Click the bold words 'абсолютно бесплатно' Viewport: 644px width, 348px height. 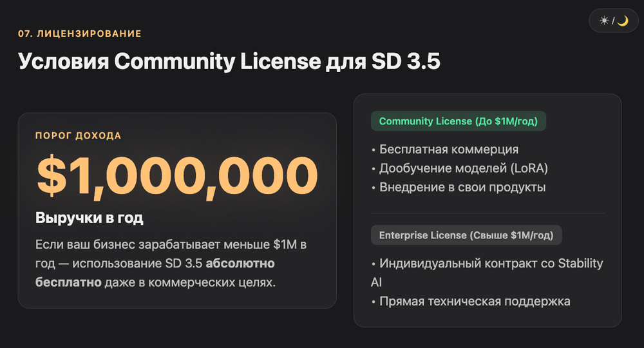tap(155, 273)
